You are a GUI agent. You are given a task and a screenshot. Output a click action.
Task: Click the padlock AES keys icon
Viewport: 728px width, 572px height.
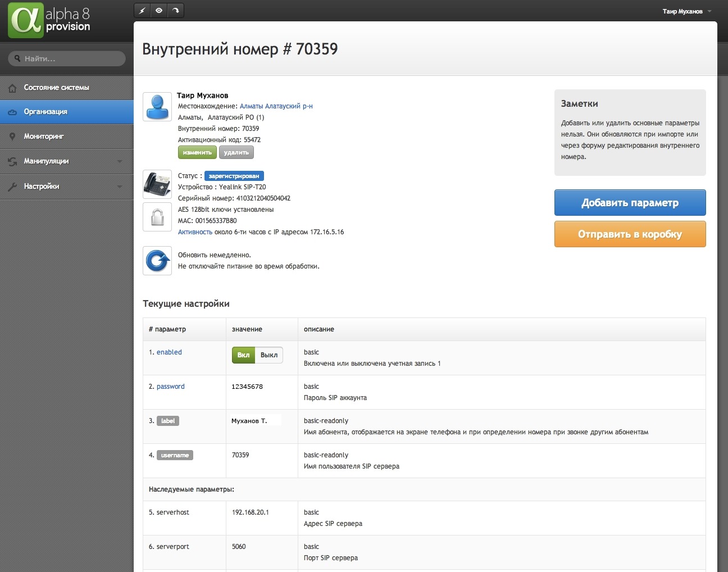pos(157,217)
